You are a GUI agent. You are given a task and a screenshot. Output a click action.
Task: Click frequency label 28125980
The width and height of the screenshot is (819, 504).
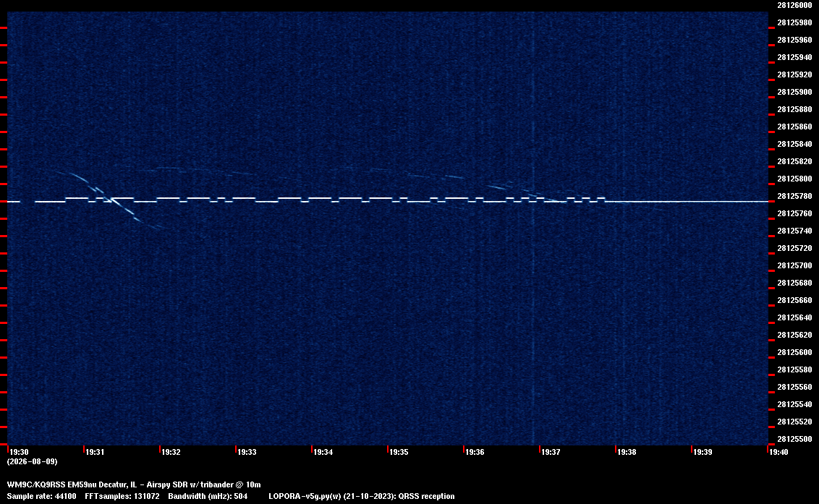click(x=794, y=22)
